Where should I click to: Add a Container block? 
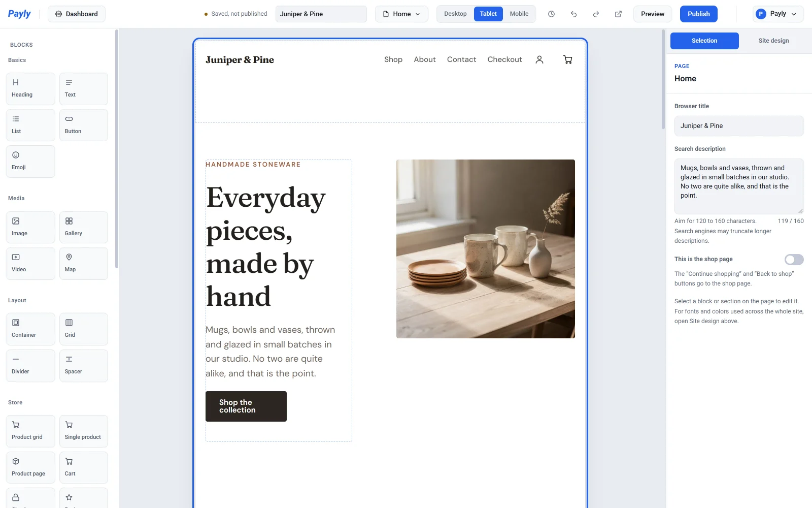(x=30, y=329)
